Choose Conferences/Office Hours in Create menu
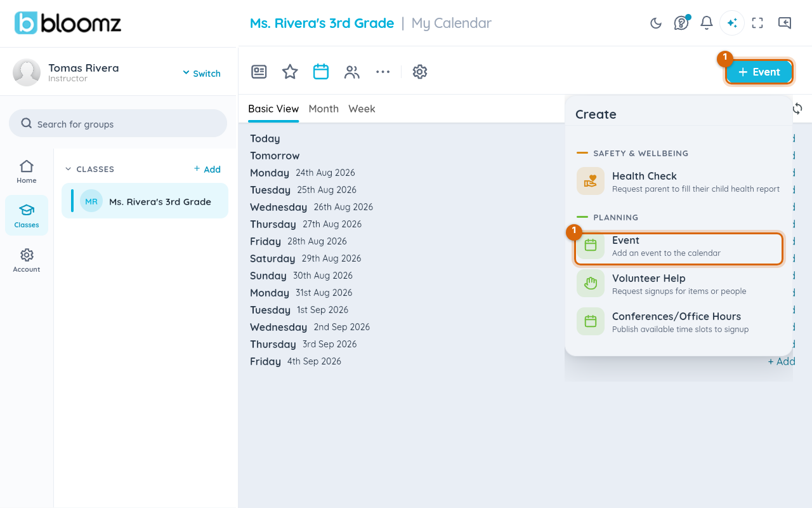 (679, 322)
